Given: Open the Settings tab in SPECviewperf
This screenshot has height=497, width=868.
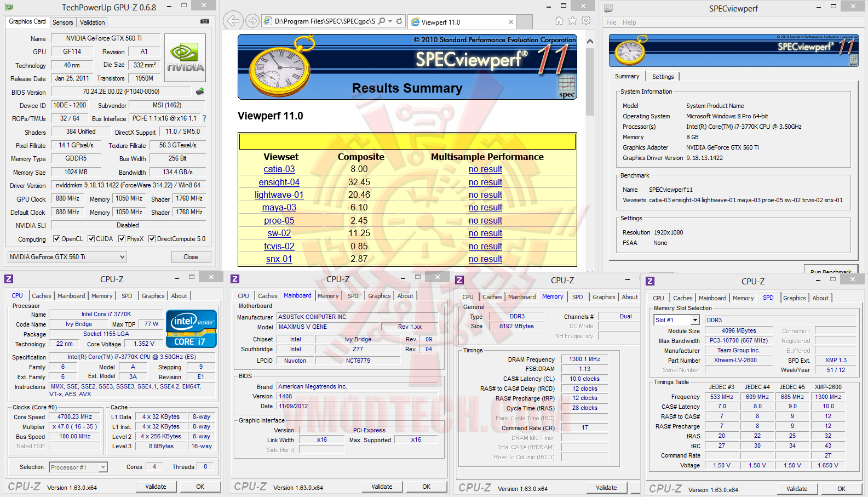Looking at the screenshot, I should point(663,77).
